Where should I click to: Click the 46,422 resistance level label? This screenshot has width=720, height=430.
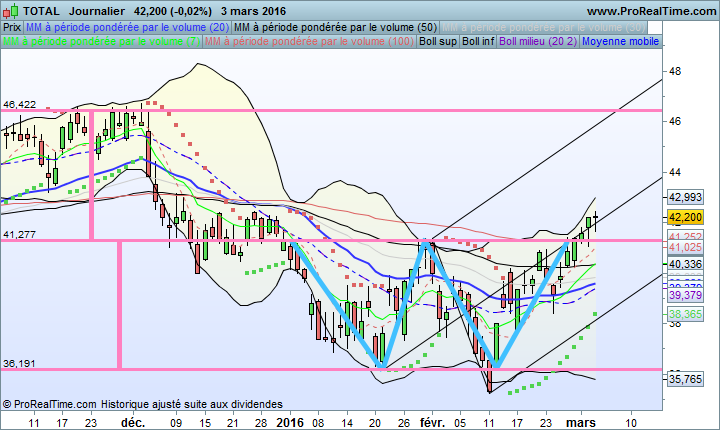point(19,105)
